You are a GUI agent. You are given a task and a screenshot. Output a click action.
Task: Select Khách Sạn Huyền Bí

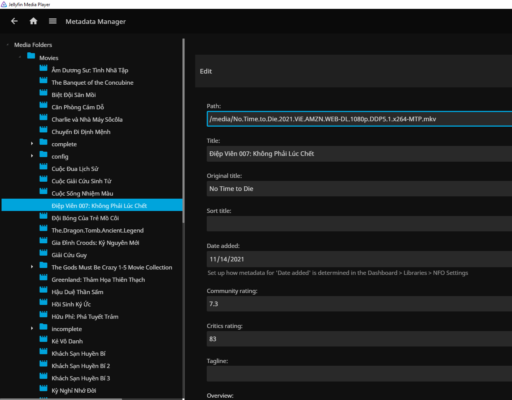(x=79, y=354)
